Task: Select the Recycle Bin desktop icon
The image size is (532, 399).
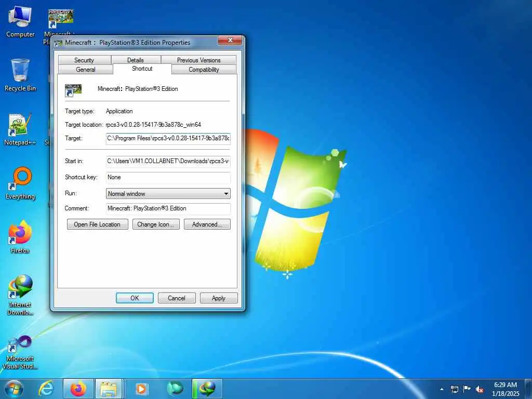Action: [x=20, y=75]
